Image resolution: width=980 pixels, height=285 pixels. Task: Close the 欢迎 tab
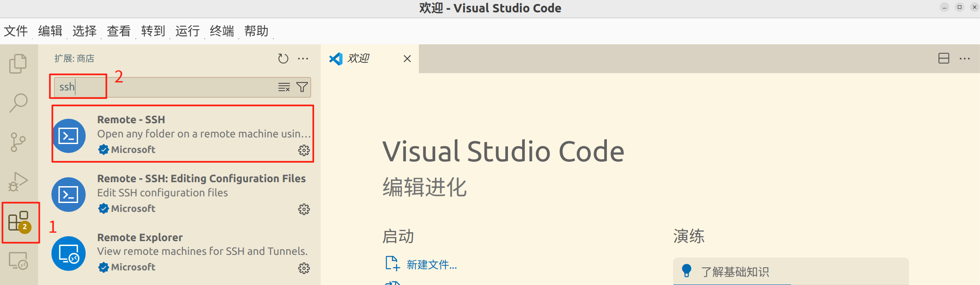(407, 59)
